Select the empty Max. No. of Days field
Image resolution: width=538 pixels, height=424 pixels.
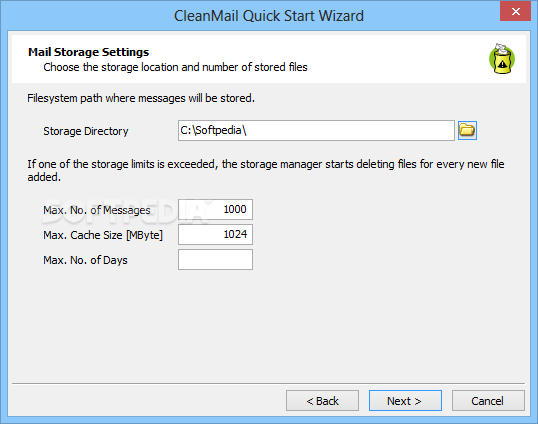click(x=215, y=260)
